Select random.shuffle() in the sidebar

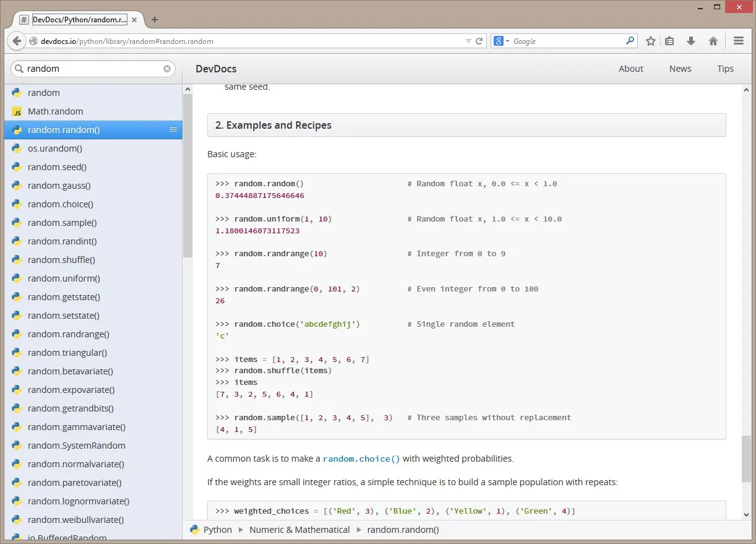tap(61, 260)
